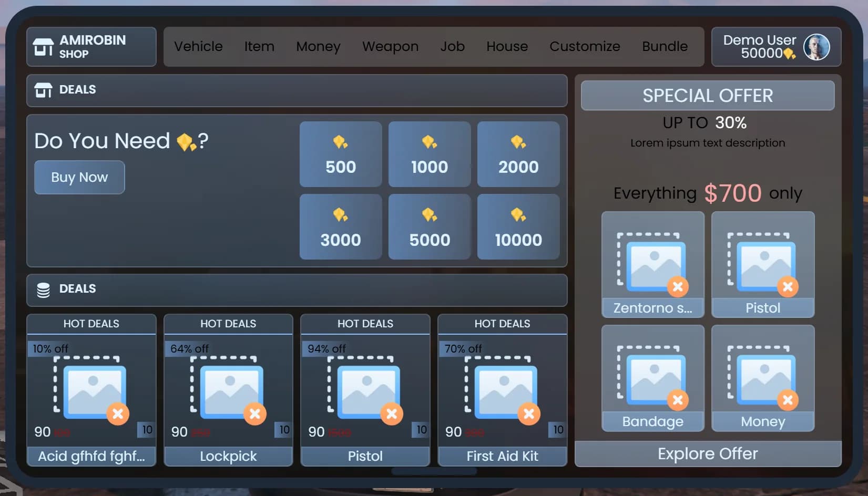Remove Zentorno from the special offer
Viewport: 868px width, 496px height.
tap(677, 287)
